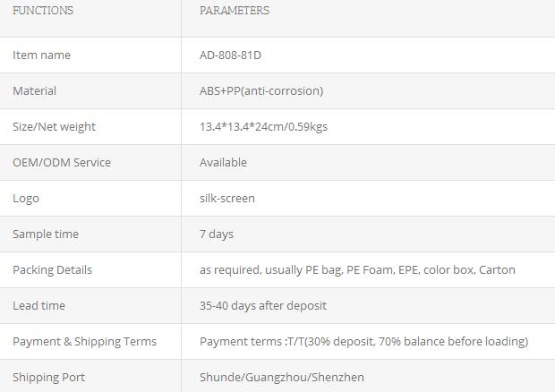
Task: Click the Payment terms T/T description
Action: pos(363,341)
